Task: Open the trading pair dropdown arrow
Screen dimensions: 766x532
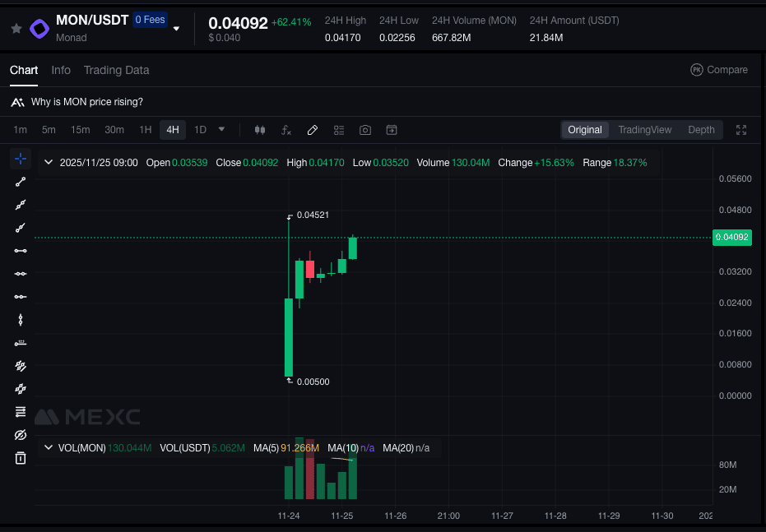Action: point(176,29)
